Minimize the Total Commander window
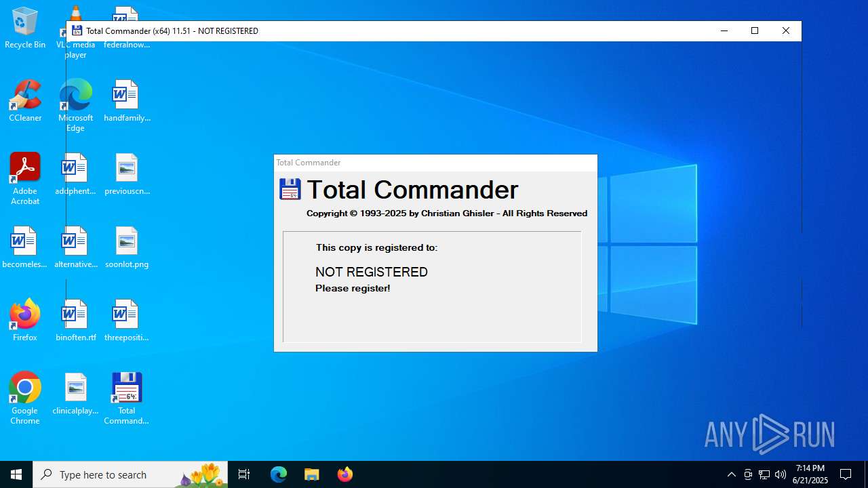The width and height of the screenshot is (868, 488). click(x=724, y=31)
